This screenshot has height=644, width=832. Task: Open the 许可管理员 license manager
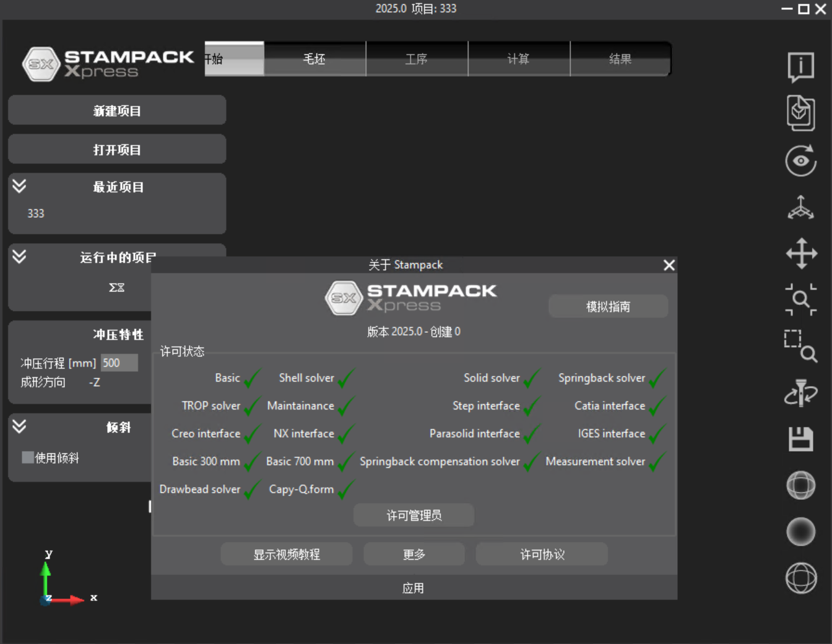414,515
